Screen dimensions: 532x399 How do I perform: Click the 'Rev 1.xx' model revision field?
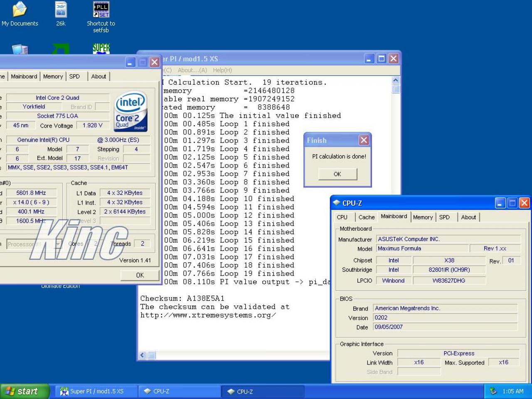[495, 249]
